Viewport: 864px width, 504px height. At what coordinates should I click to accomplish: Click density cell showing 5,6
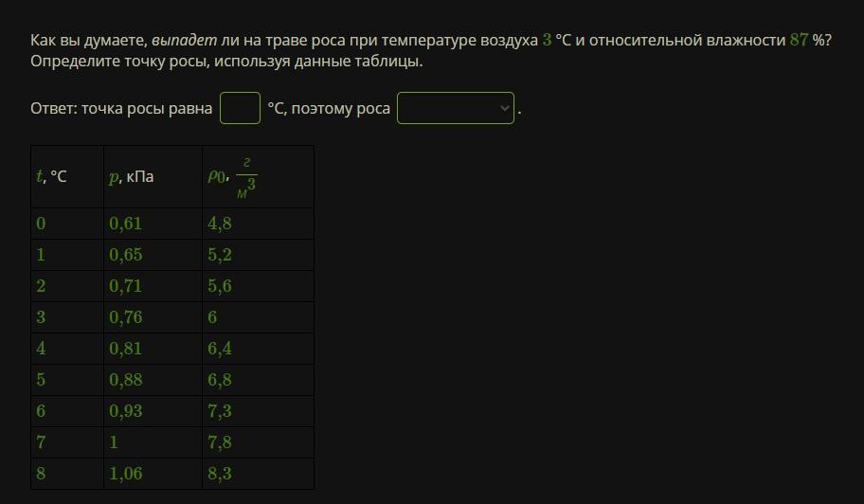click(258, 286)
